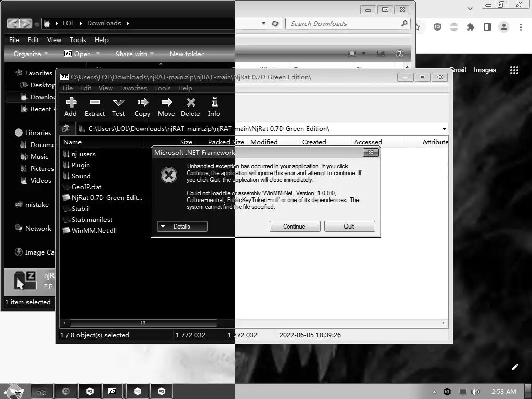Click the Test toolbar icon
Screen dimensions: 532x399
click(119, 102)
